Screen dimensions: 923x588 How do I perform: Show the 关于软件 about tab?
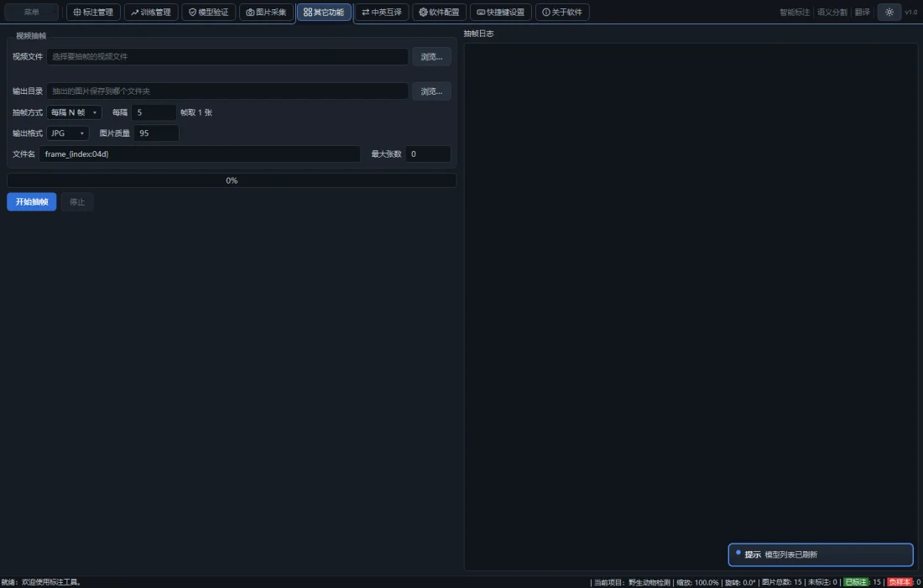tap(562, 12)
